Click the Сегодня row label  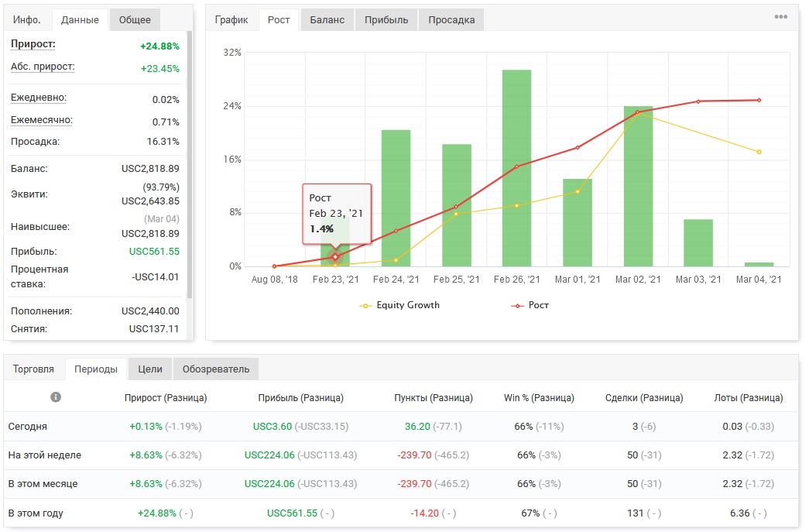coord(28,427)
